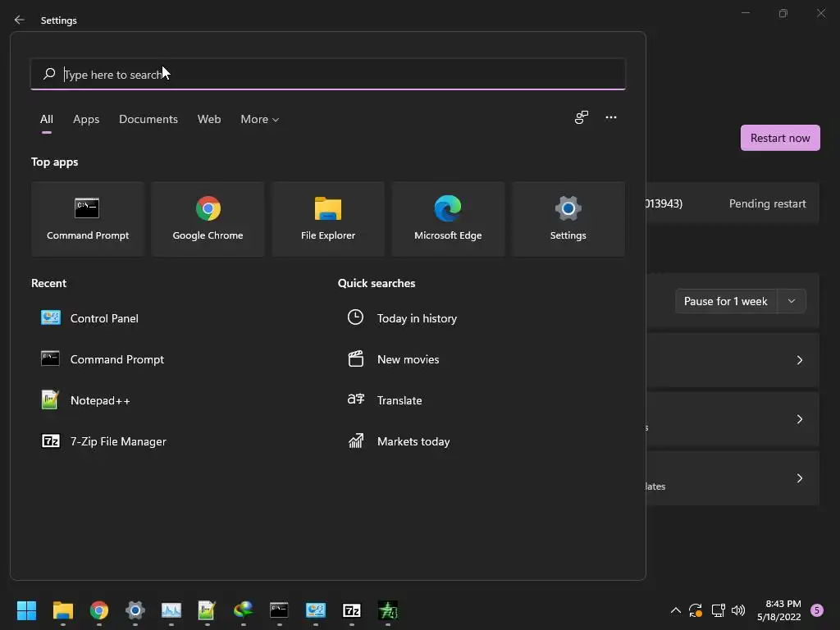Launch Google Chrome from Top apps
The height and width of the screenshot is (630, 840).
point(208,218)
